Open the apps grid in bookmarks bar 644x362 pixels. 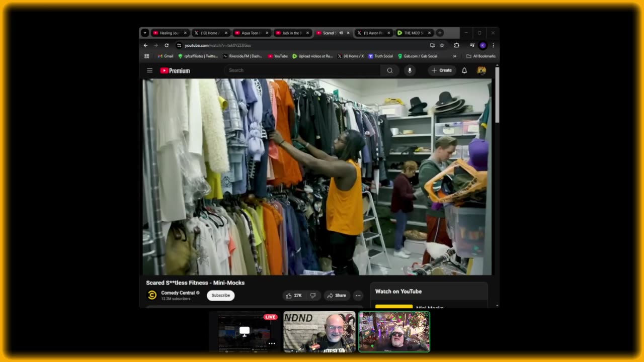coord(147,56)
